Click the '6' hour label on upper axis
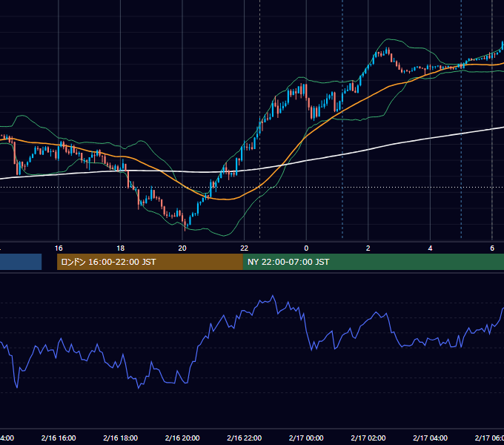 click(x=492, y=248)
